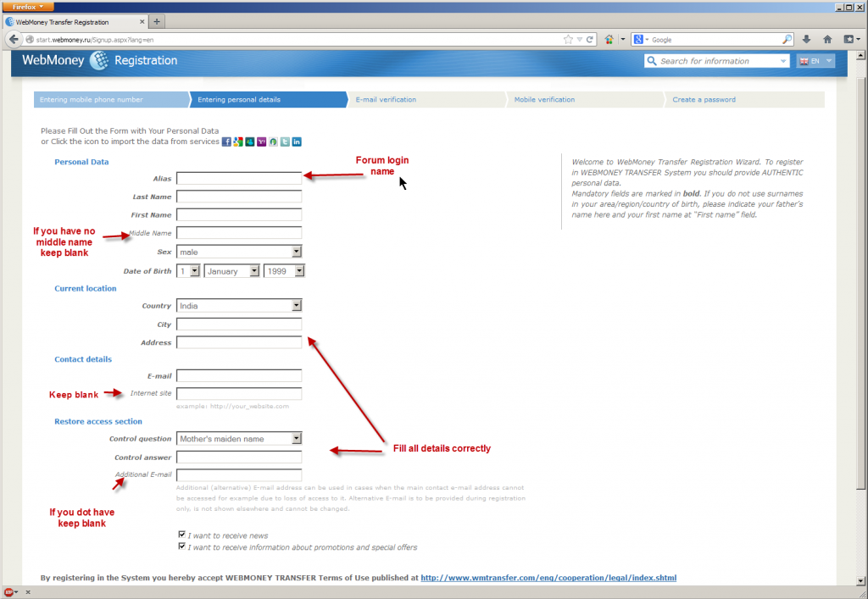Open the Sex dropdown

point(239,252)
